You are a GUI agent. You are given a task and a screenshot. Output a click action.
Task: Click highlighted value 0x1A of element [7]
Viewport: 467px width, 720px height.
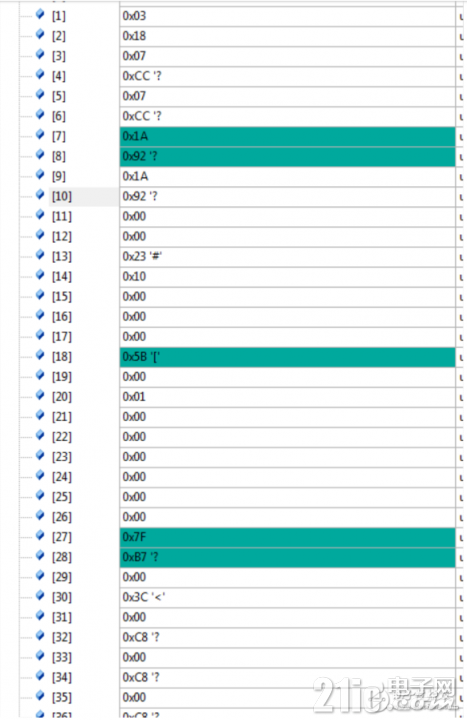[287, 136]
